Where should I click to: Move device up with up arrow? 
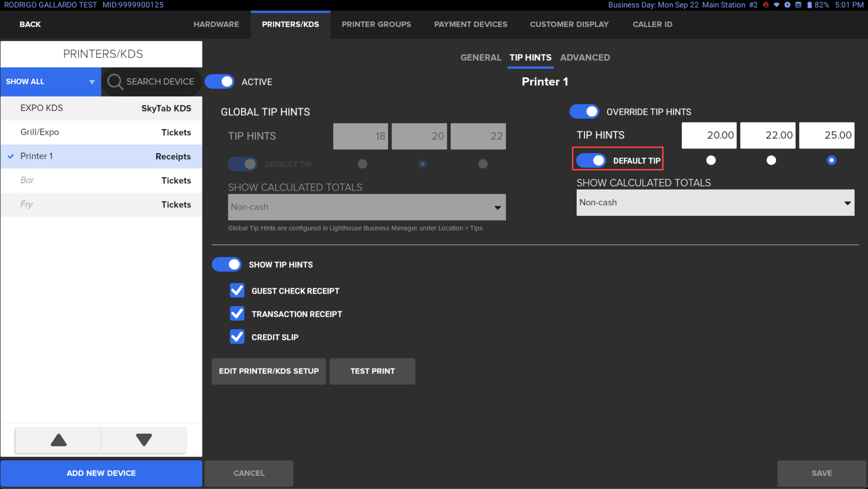point(58,440)
